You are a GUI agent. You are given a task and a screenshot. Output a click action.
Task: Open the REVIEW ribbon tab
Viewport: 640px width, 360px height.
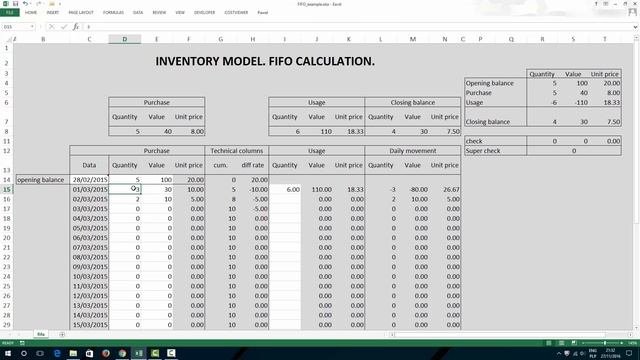159,13
